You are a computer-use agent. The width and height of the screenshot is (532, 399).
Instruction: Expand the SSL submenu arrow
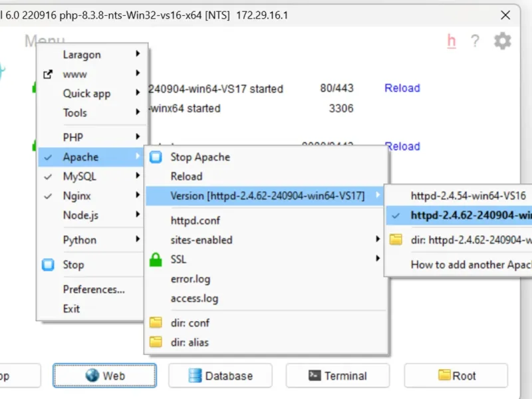tap(378, 258)
